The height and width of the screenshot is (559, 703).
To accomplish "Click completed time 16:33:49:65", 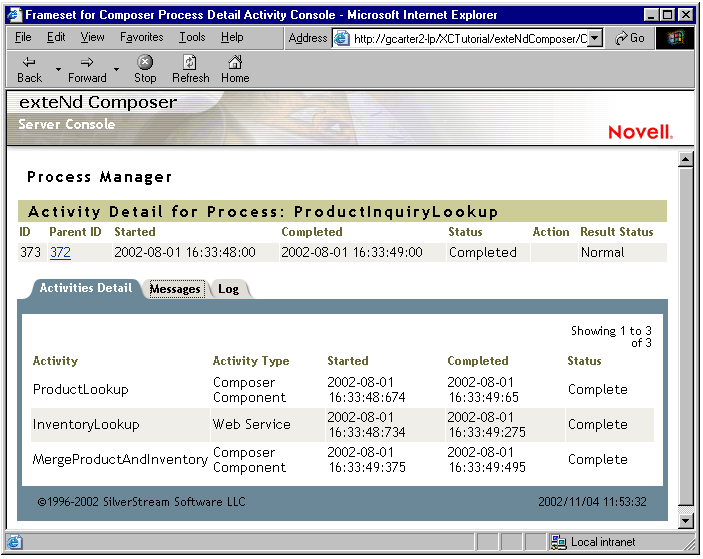I will (484, 397).
